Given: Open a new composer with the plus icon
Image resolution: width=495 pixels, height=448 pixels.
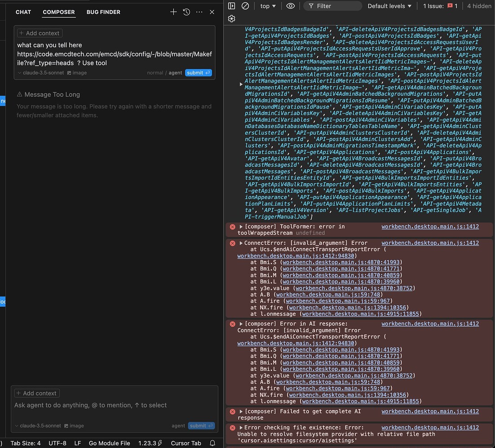Looking at the screenshot, I should coord(173,12).
